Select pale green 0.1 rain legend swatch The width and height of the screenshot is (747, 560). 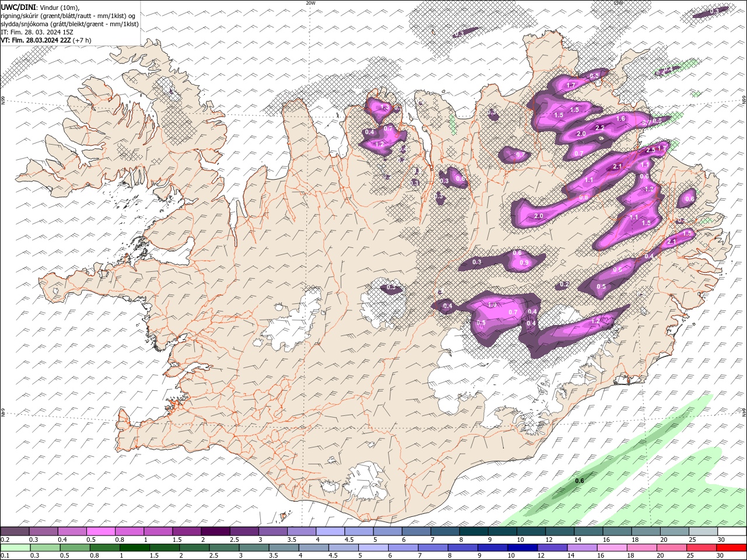click(x=15, y=548)
